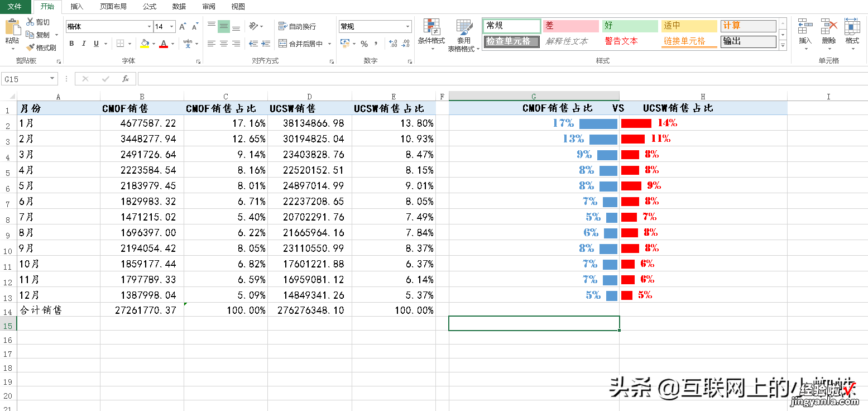Click the Insert cells (插入) icon
This screenshot has width=868, height=411.
click(805, 26)
